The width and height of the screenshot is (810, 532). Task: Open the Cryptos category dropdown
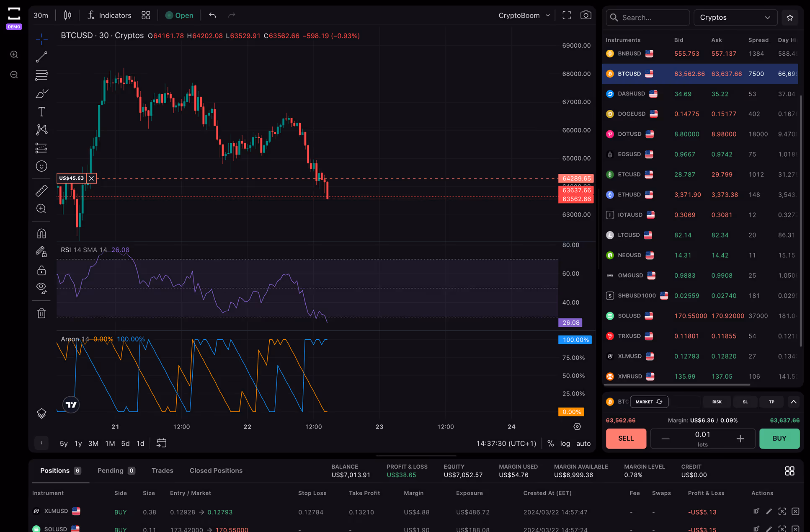[x=735, y=18]
